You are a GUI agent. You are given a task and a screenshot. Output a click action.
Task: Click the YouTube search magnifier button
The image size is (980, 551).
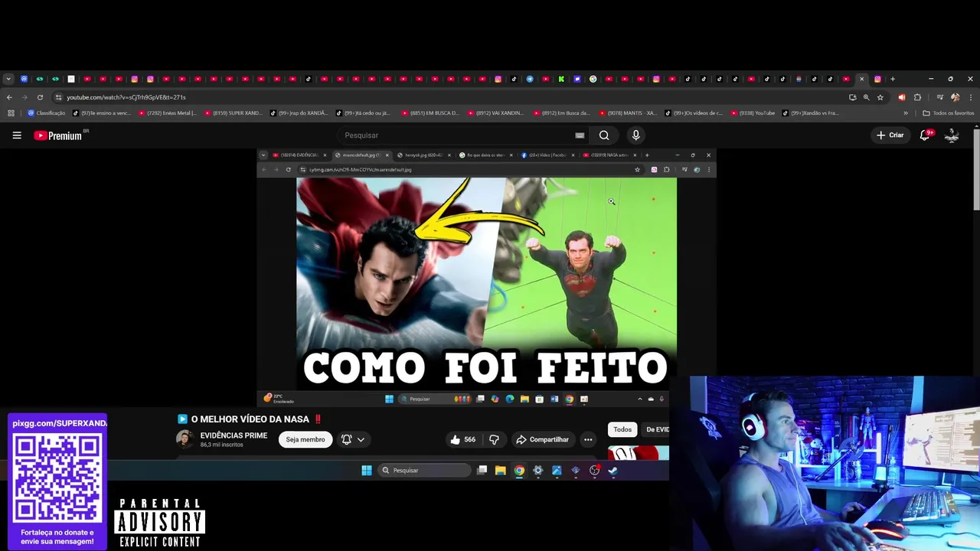click(604, 135)
